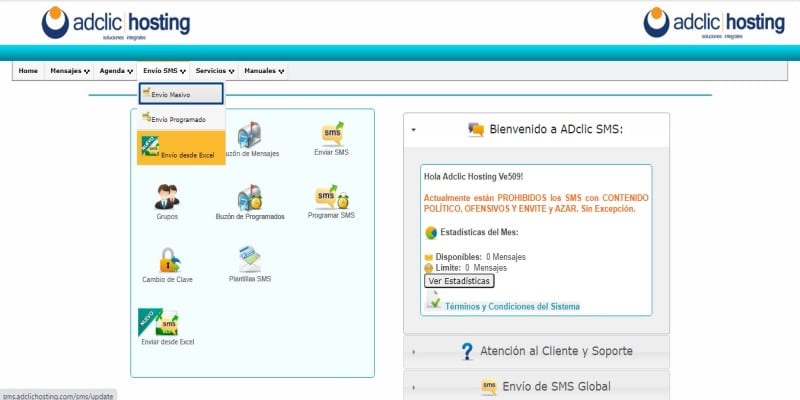Go to the Home tab
The image size is (800, 400).
[x=28, y=71]
